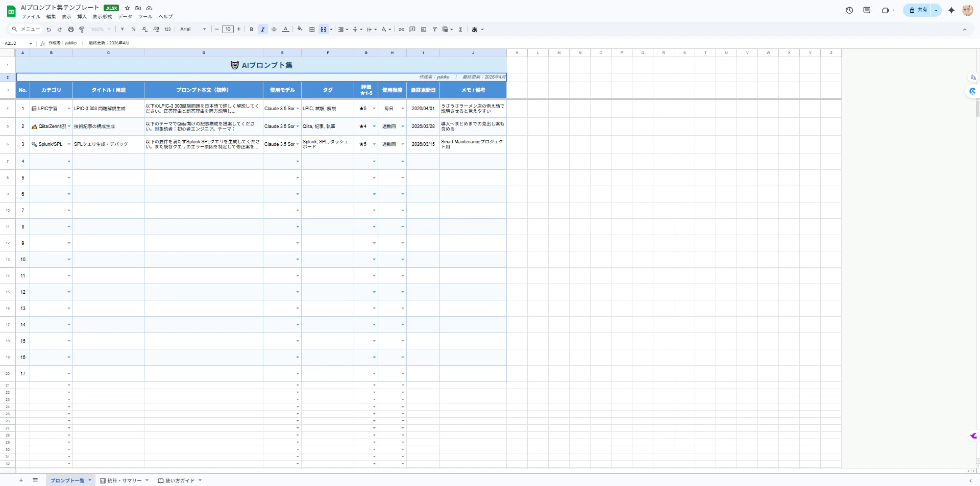Screen dimensions: 980x486
Task: Select the プロンプト一覧 sheet tab
Action: 70,480
